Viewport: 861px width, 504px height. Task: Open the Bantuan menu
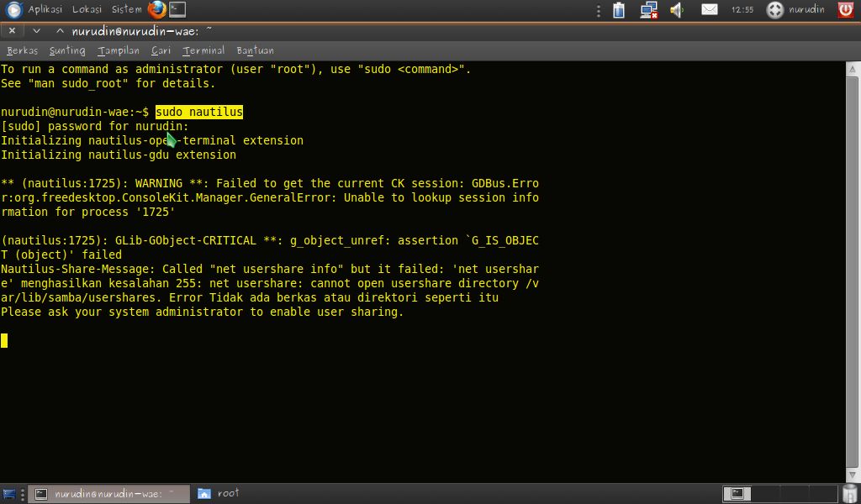tap(256, 50)
